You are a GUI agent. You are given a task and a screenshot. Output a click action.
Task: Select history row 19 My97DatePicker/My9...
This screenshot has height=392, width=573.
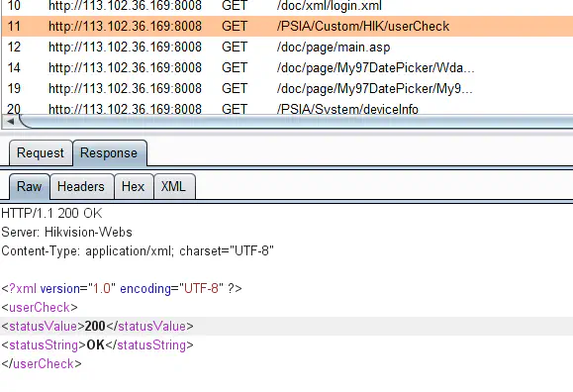[x=287, y=88]
